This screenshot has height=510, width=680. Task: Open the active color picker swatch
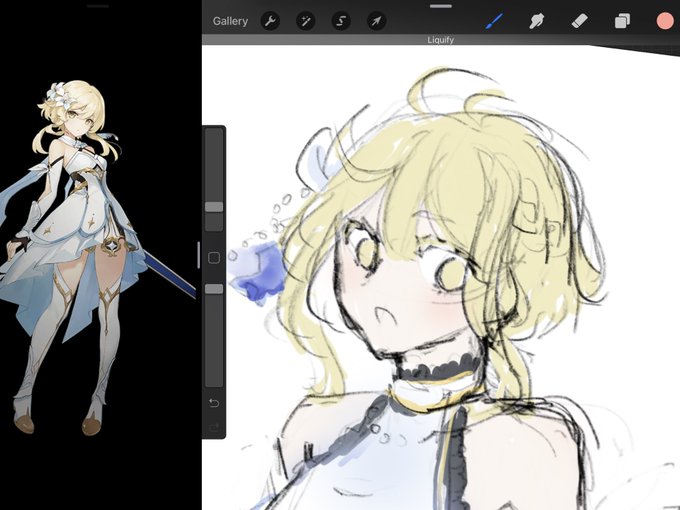coord(665,21)
